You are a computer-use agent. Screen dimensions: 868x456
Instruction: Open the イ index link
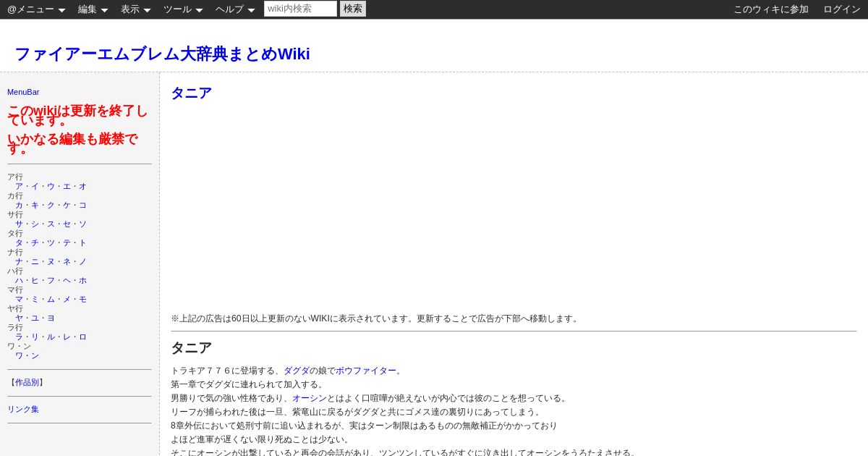[35, 187]
